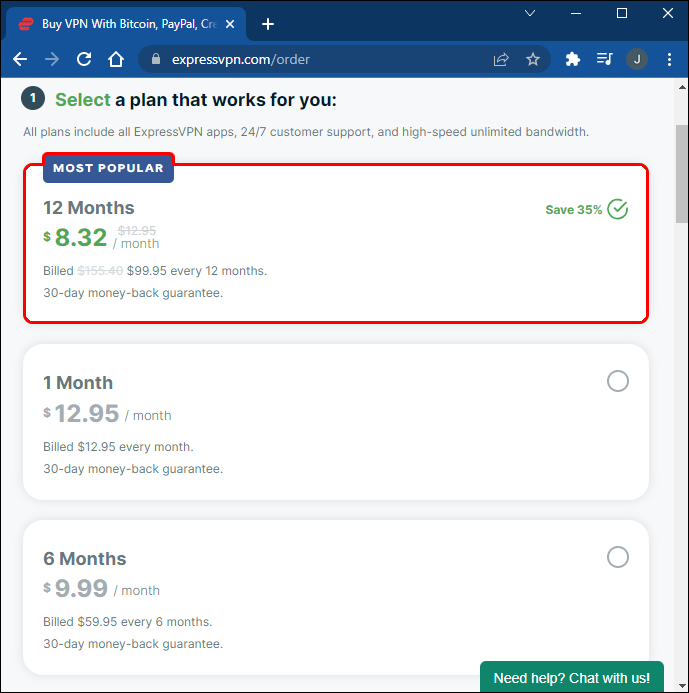
Task: Select the 6 Months plan radio button
Action: coord(617,557)
